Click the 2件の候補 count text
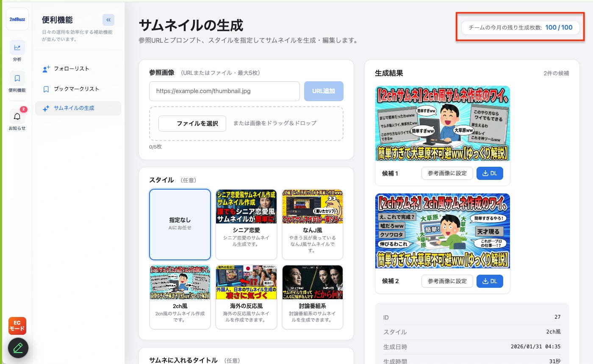This screenshot has width=593, height=364. (556, 73)
